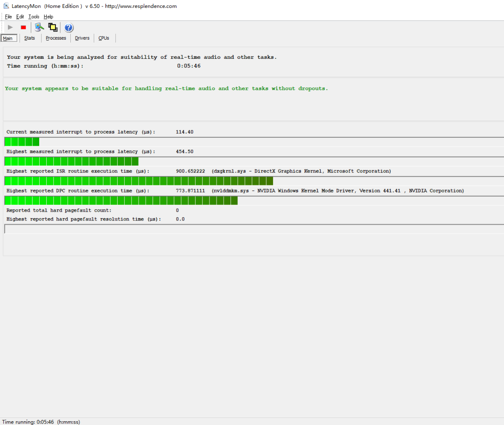Open the Help menu

[48, 17]
